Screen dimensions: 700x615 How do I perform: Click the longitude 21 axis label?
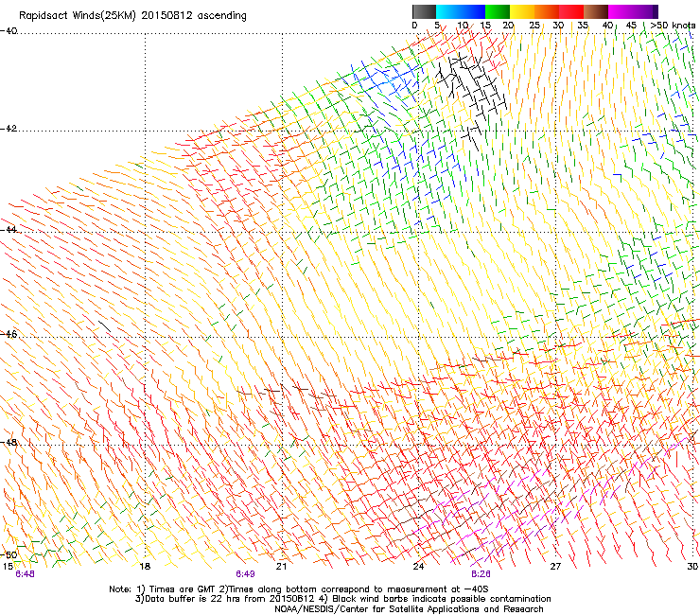point(281,567)
